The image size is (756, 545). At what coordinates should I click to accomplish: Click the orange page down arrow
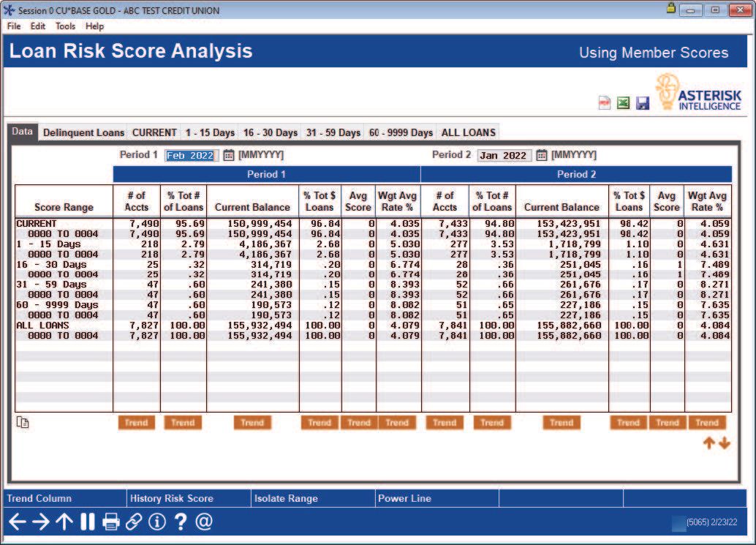(725, 443)
